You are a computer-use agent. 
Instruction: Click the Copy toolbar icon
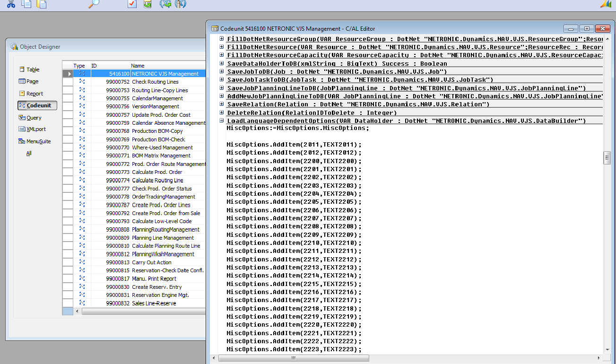click(x=26, y=3)
